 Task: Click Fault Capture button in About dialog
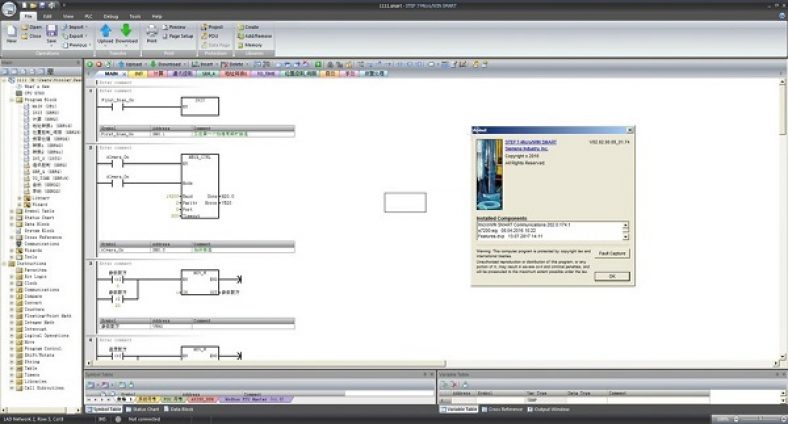pos(612,253)
